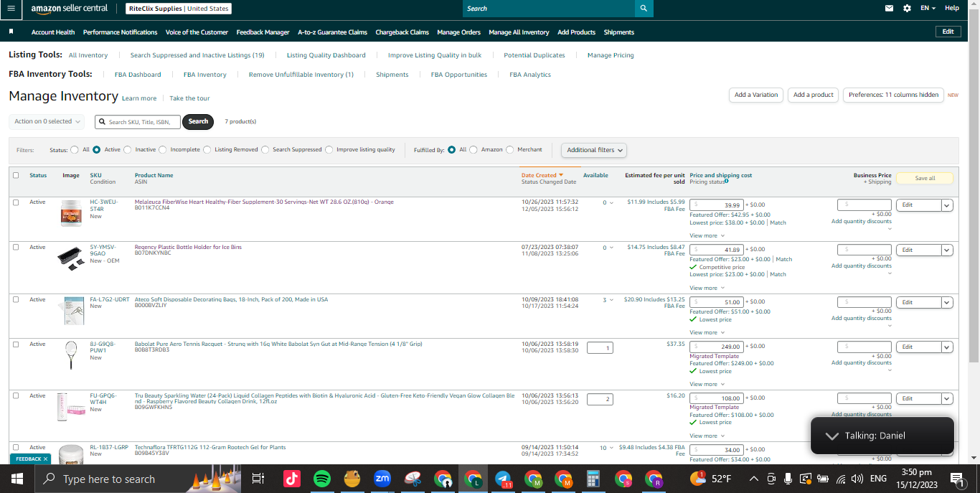Open the mail messages icon
Image resolution: width=980 pixels, height=493 pixels.
coord(890,9)
